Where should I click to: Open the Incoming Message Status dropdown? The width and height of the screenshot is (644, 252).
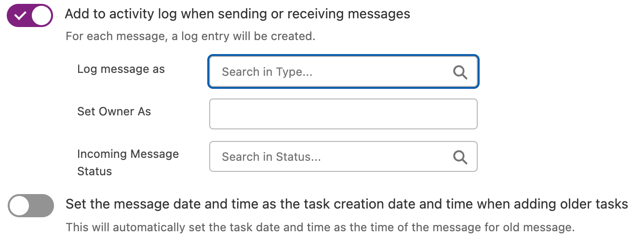point(343,156)
